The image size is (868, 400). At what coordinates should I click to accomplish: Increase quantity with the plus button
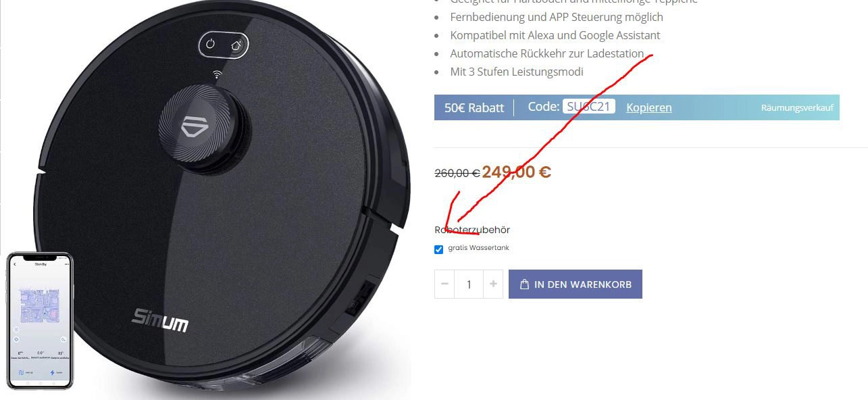[x=493, y=284]
